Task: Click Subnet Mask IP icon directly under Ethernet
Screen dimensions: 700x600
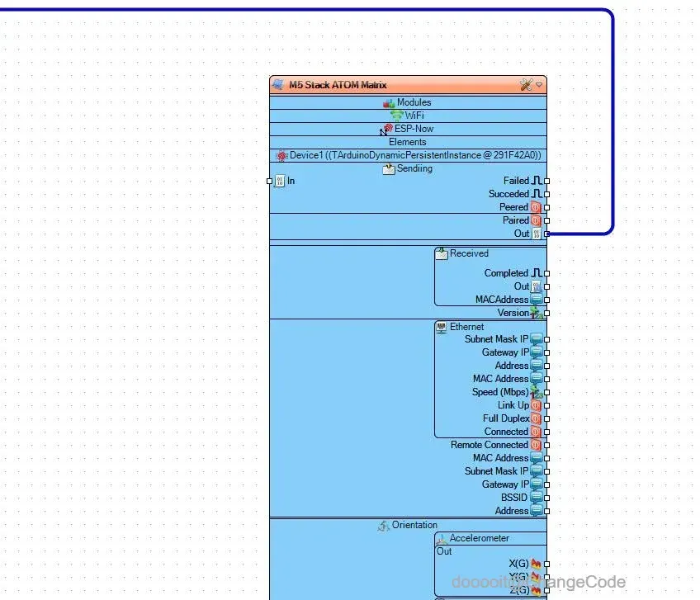Action: (537, 339)
